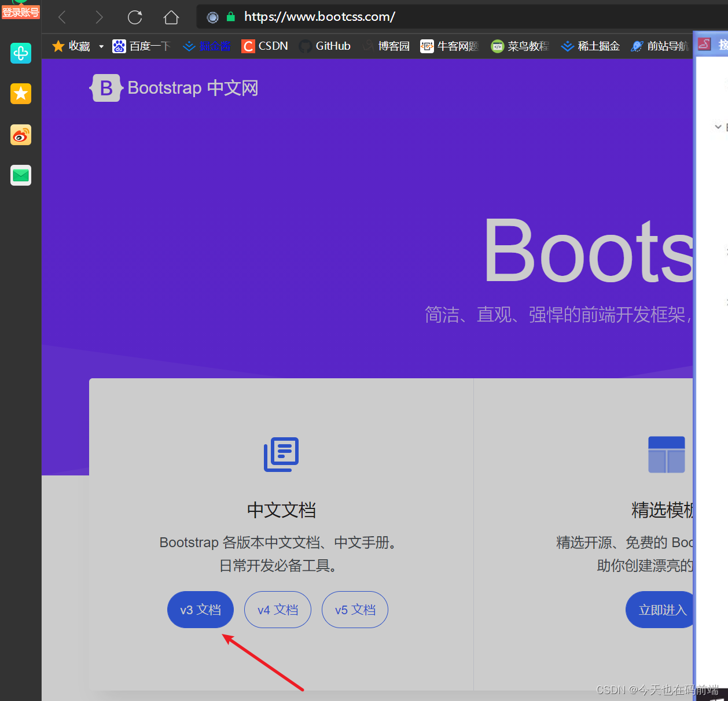Open the 稀土掘金 bookmark
Image resolution: width=728 pixels, height=701 pixels.
click(590, 46)
